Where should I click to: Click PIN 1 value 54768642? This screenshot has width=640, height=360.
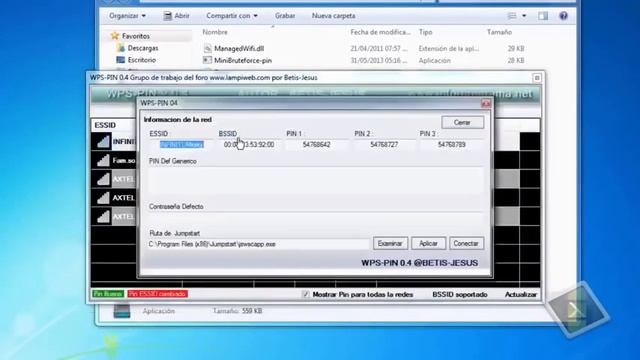point(316,144)
